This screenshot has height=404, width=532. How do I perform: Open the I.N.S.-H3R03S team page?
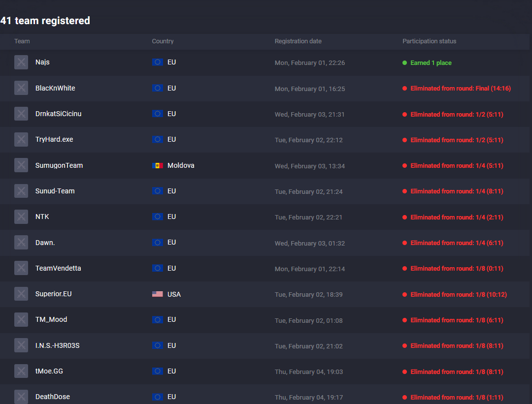(58, 345)
